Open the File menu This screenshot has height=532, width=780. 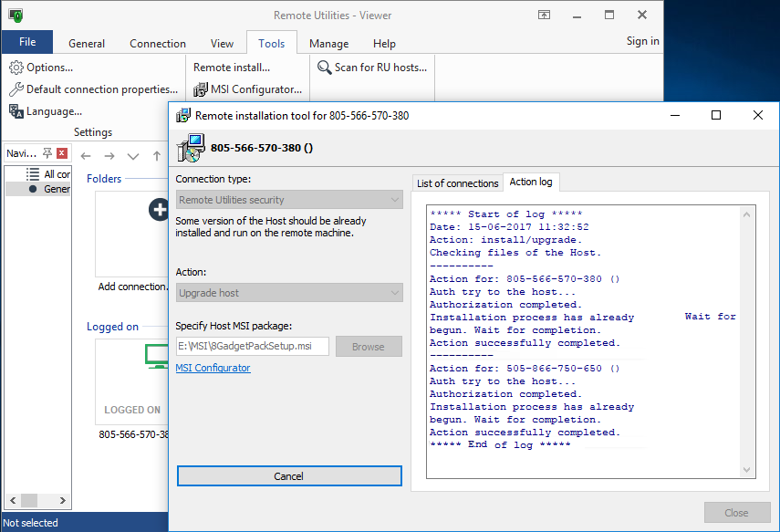point(27,42)
